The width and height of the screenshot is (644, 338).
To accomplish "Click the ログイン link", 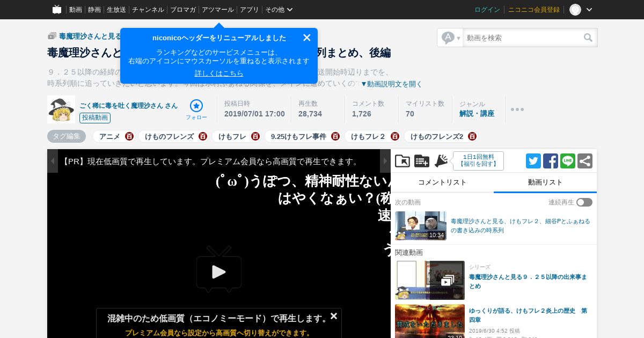I will pos(487,10).
